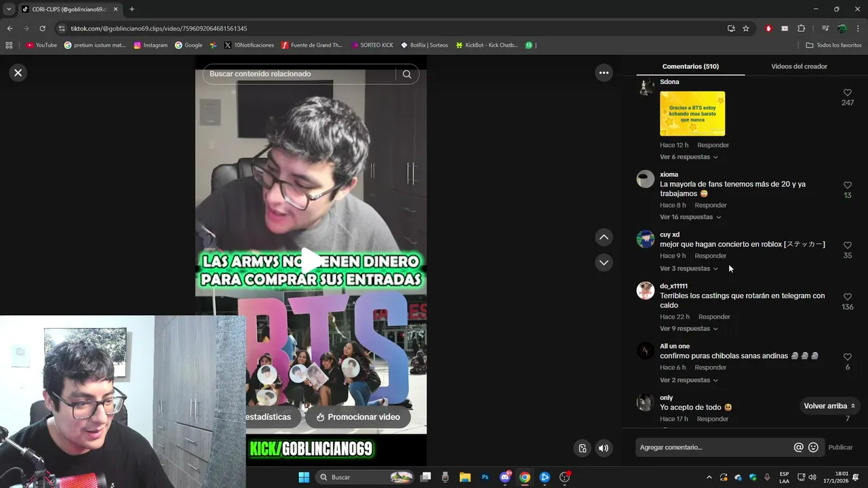Open the video 'estadísticas' button
Image resolution: width=868 pixels, height=488 pixels.
tap(268, 417)
